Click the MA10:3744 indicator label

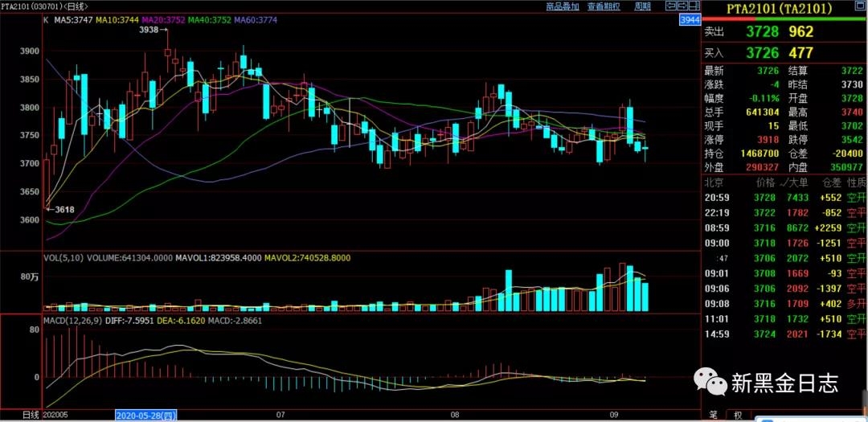point(117,20)
